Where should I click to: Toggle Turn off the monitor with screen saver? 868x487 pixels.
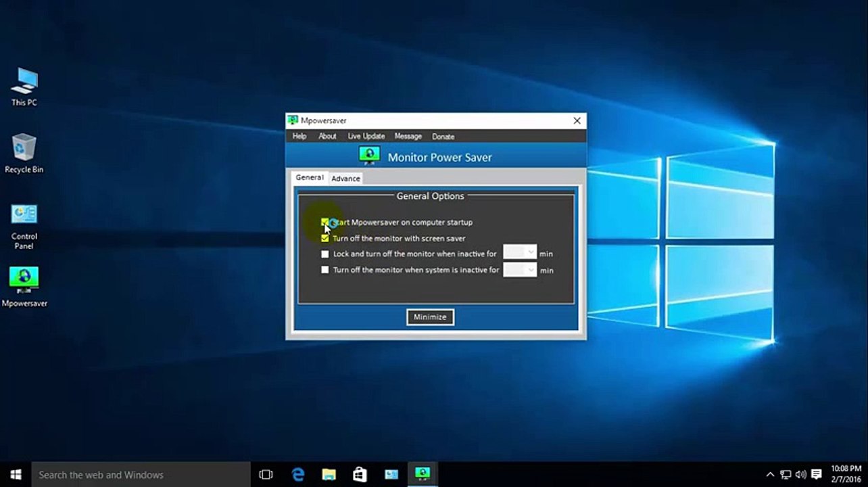point(325,238)
